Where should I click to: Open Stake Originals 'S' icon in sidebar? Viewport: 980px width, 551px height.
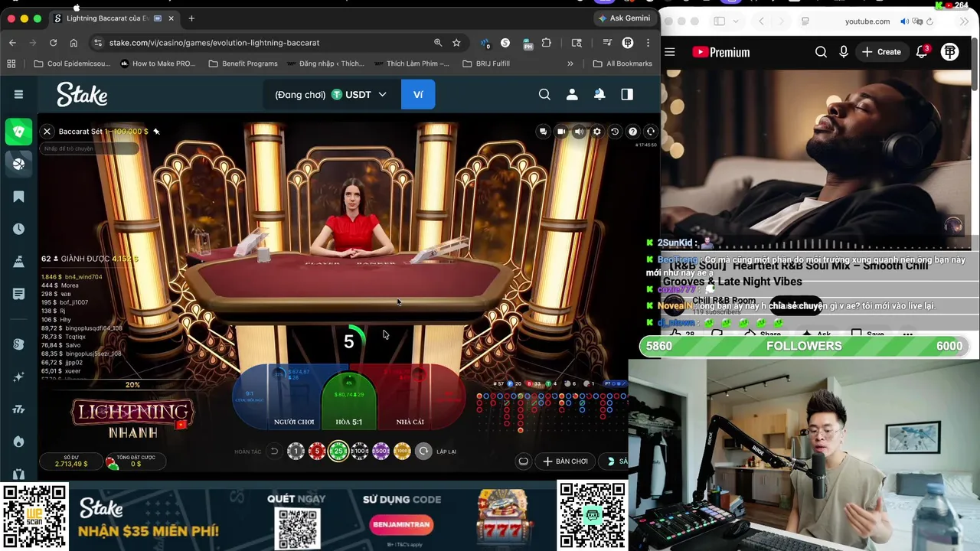(x=18, y=344)
